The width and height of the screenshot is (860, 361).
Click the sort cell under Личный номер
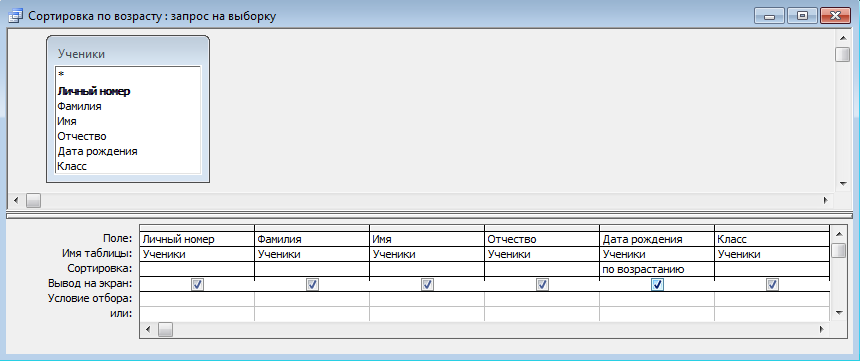197,269
